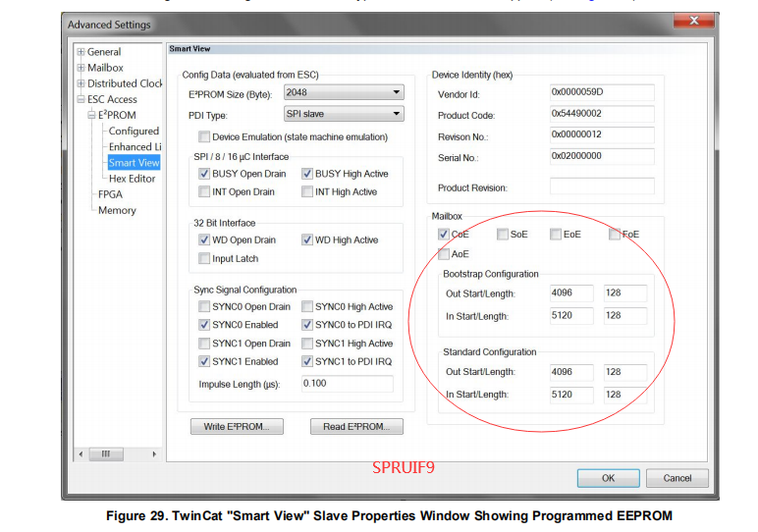
Task: Click Product Revision field
Action: click(x=602, y=186)
